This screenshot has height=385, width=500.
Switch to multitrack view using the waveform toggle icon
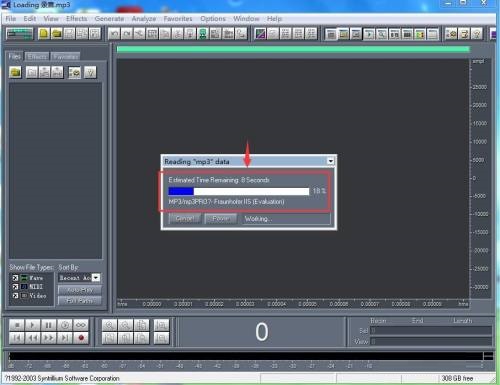(20, 34)
